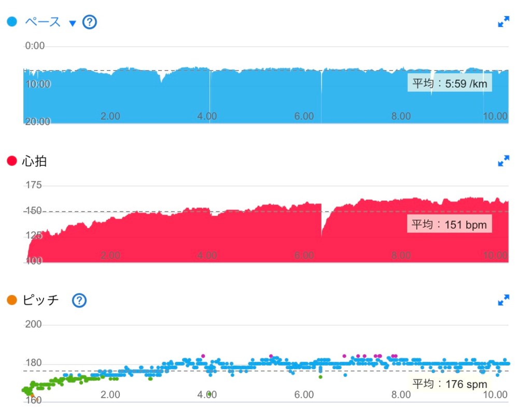531x420 pixels.
Task: Click the 平均 5:59 /km pace label
Action: pos(450,83)
